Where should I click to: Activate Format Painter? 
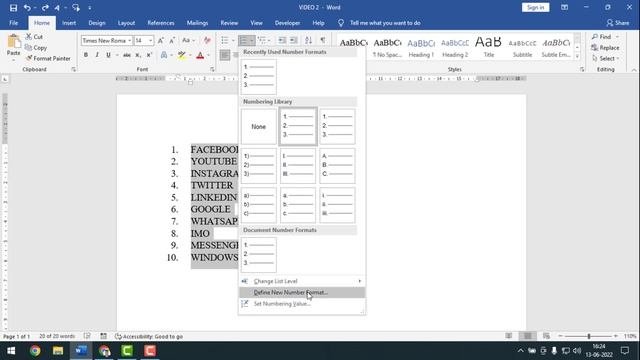(x=48, y=58)
